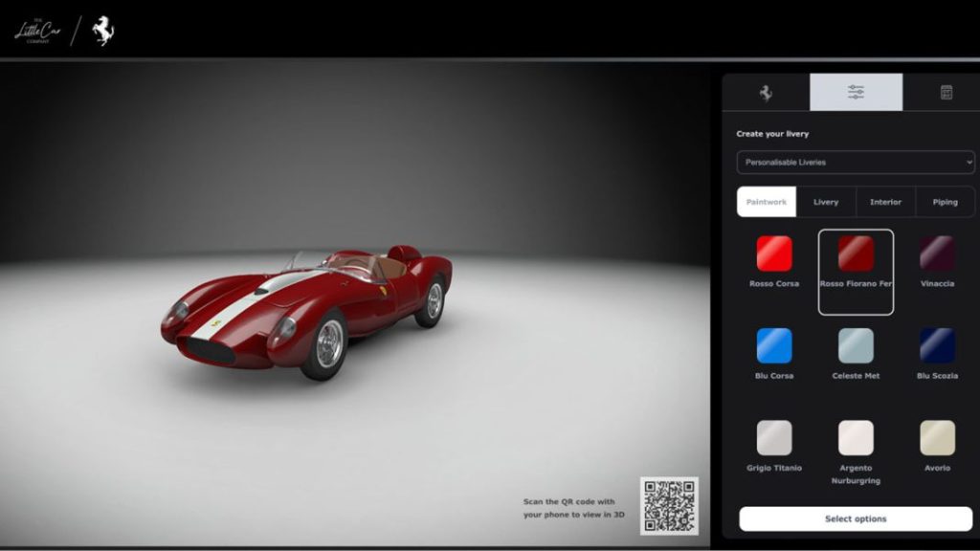Open the sliders customization tab
980x551 pixels.
click(x=856, y=93)
